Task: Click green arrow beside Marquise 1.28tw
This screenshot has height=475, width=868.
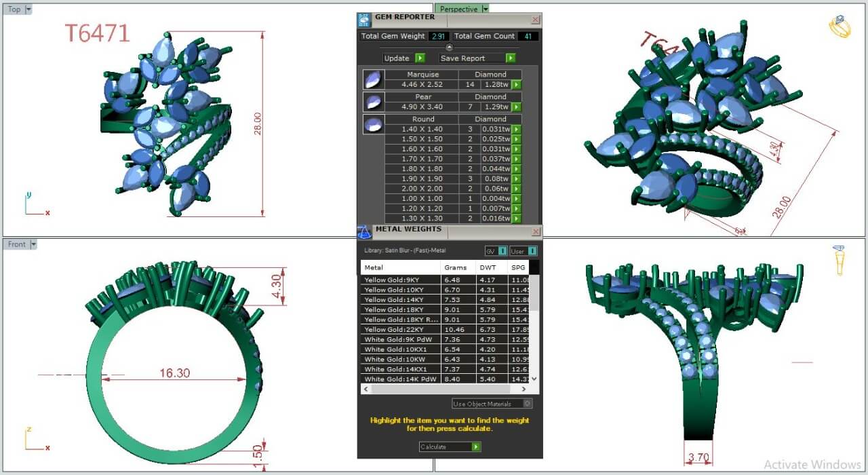Action: click(x=517, y=85)
